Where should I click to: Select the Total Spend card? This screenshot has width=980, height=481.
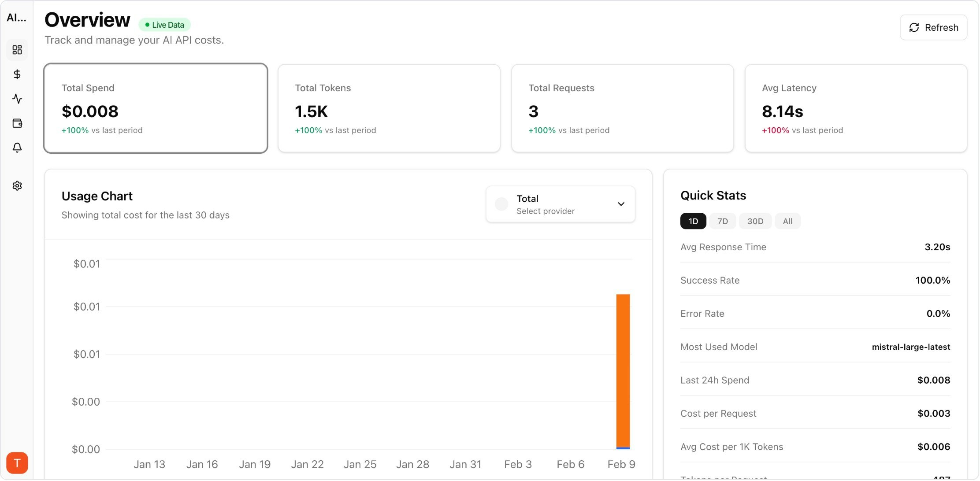pyautogui.click(x=156, y=108)
